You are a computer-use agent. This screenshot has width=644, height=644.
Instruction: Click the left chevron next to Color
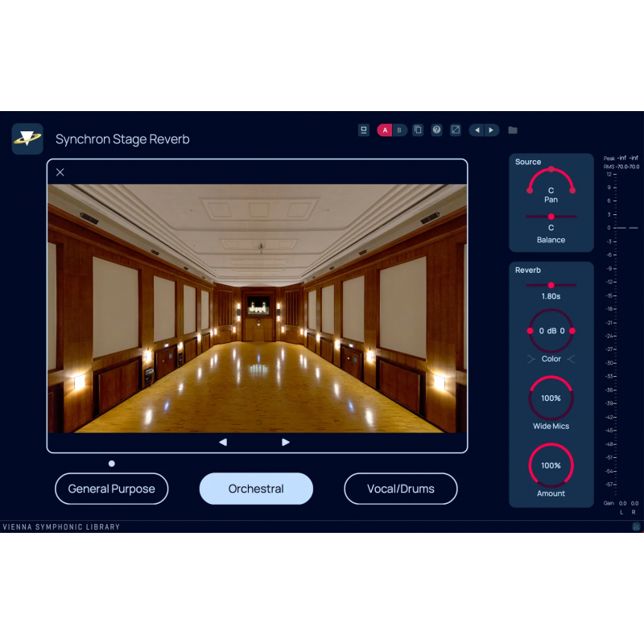tap(532, 358)
